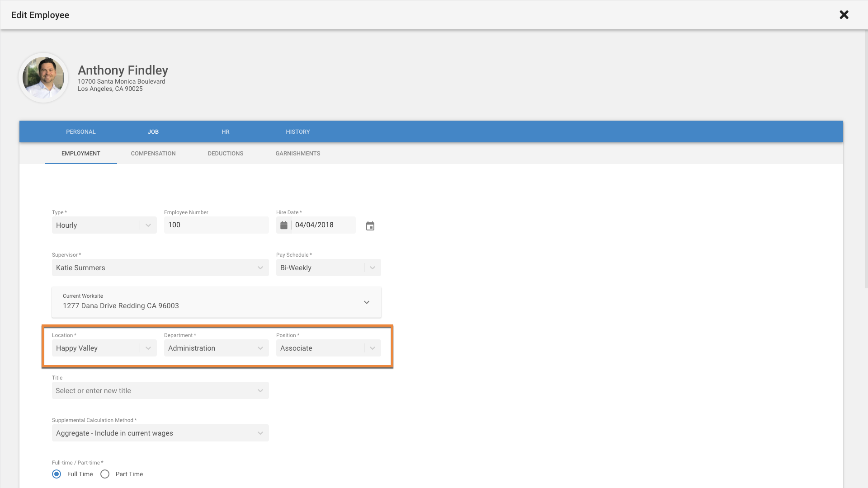Open the Garnishments sub-tab

point(298,154)
